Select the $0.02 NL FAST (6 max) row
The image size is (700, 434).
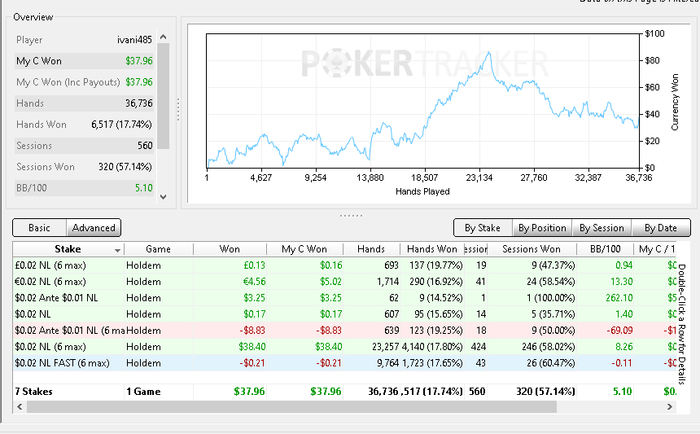point(345,363)
